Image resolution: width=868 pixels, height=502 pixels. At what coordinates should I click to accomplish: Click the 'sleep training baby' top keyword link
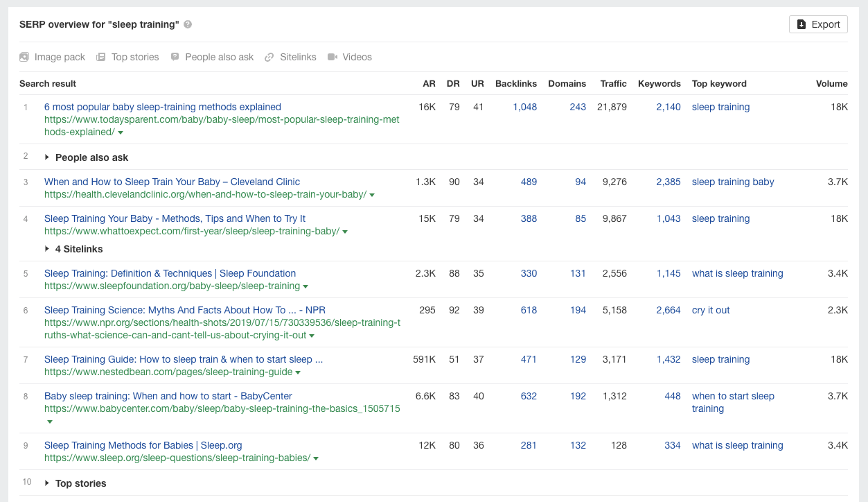(x=732, y=182)
